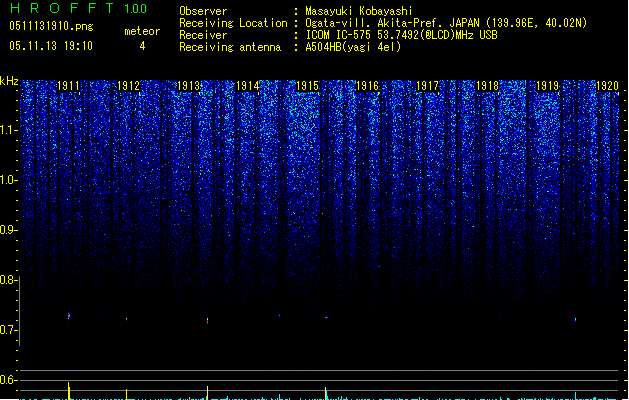The image size is (629, 400).
Task: Click the Receiving antenna label
Action: click(x=230, y=47)
